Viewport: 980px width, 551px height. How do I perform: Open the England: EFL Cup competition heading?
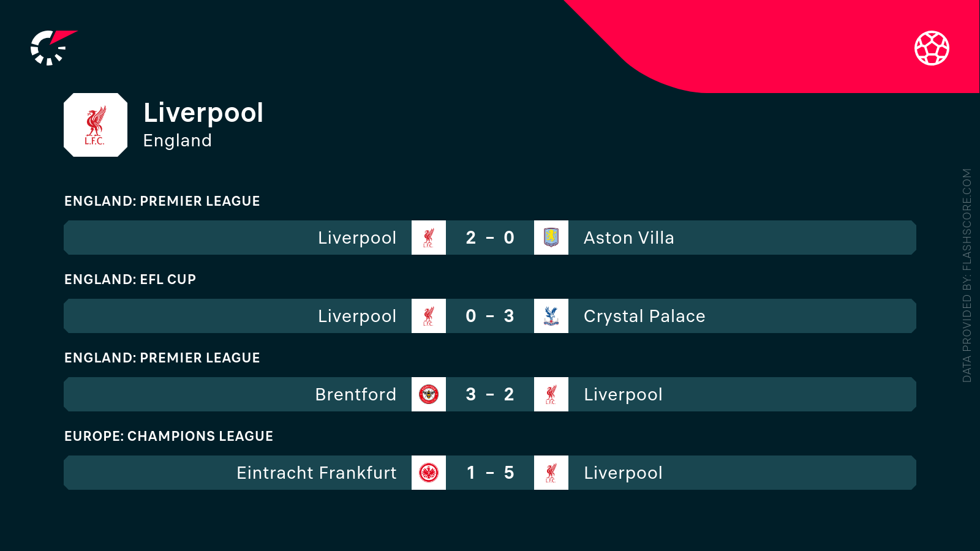click(x=130, y=280)
